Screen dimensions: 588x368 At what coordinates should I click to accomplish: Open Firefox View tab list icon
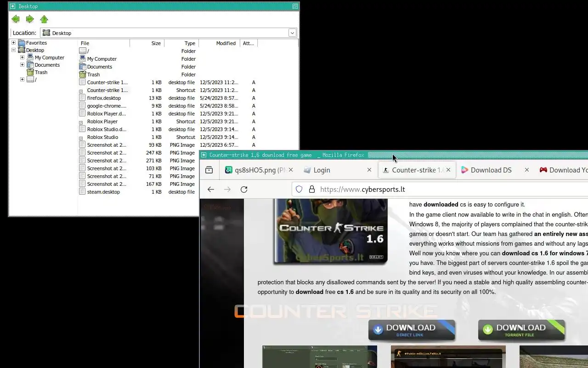209,170
